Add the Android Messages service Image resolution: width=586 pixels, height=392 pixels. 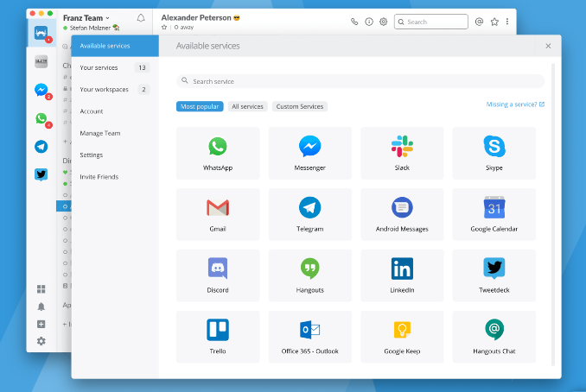click(x=402, y=214)
